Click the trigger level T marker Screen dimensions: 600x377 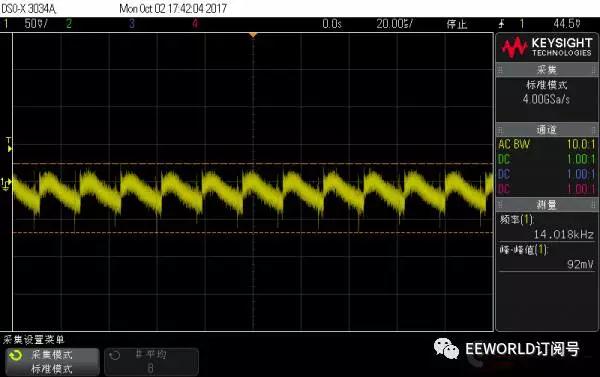point(9,145)
